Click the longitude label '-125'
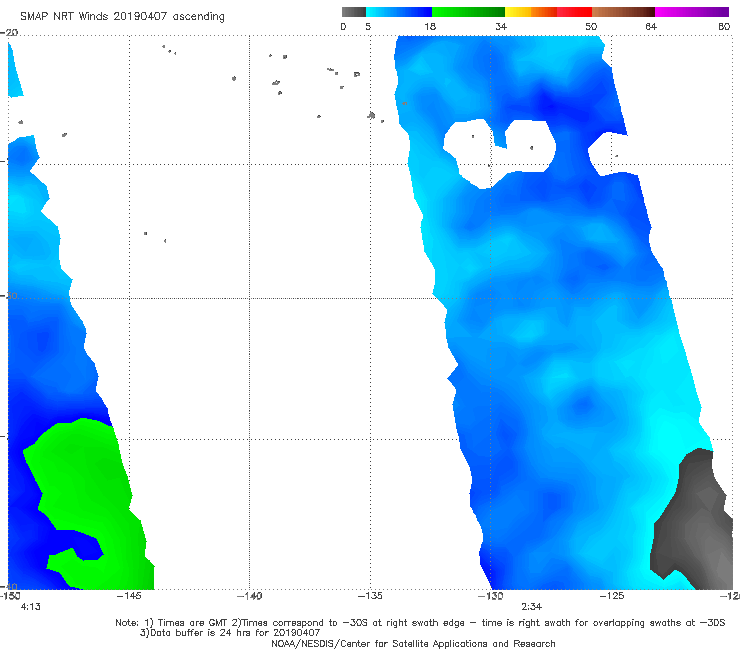Screen dimensions: 740x650 [x=612, y=596]
